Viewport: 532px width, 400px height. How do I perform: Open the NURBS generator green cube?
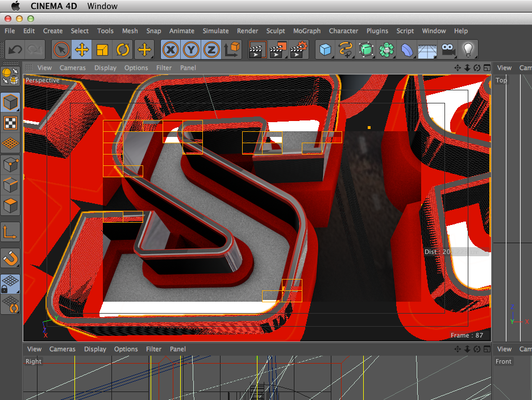pyautogui.click(x=366, y=50)
